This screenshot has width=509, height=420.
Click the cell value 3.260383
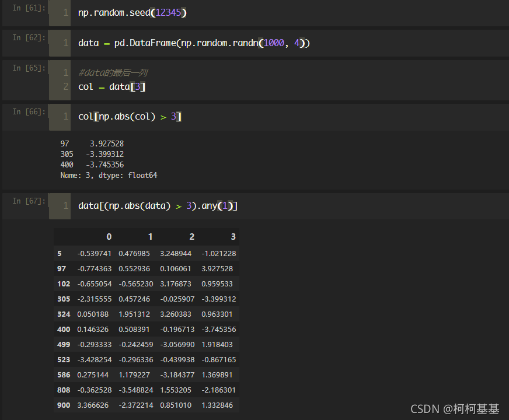coord(176,314)
